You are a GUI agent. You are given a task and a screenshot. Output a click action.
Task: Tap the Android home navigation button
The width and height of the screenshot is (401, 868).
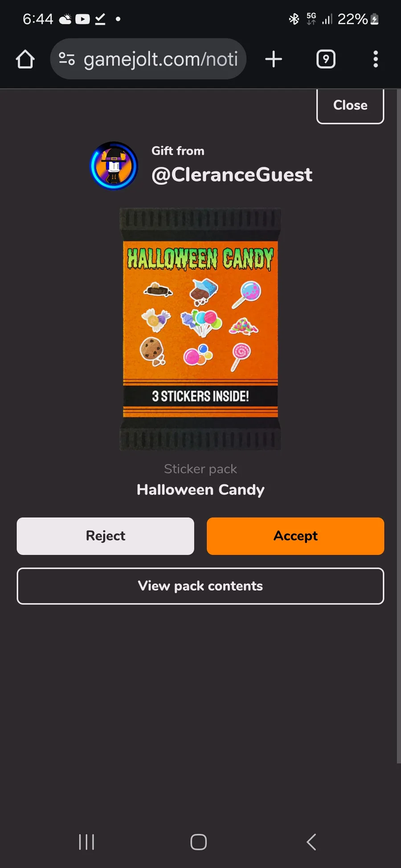tap(199, 842)
